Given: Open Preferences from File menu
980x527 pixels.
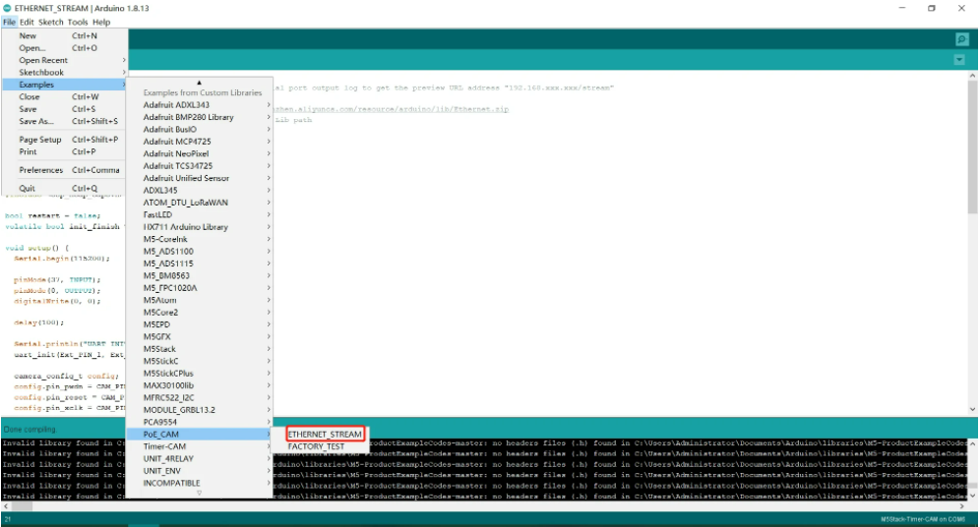Looking at the screenshot, I should coord(64,170).
